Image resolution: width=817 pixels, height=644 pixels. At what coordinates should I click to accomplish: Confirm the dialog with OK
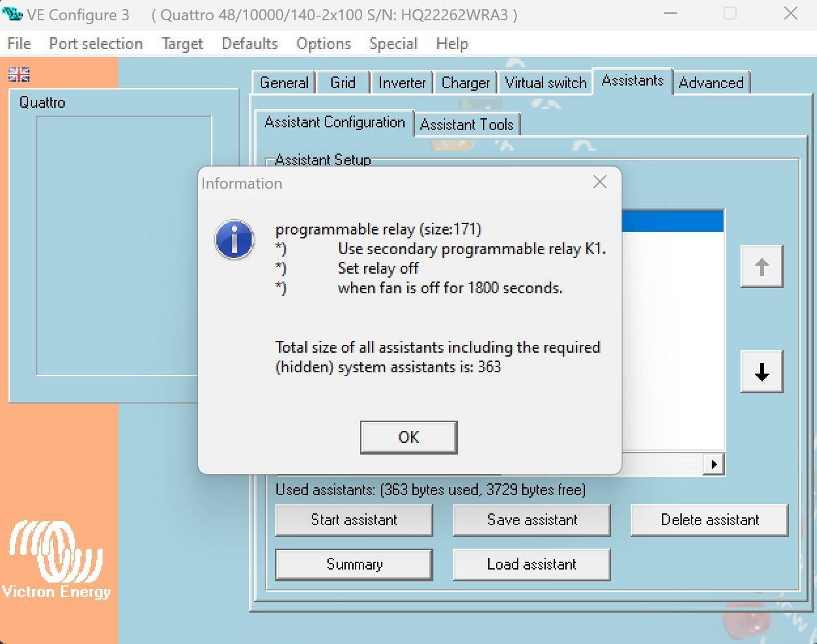click(x=408, y=437)
